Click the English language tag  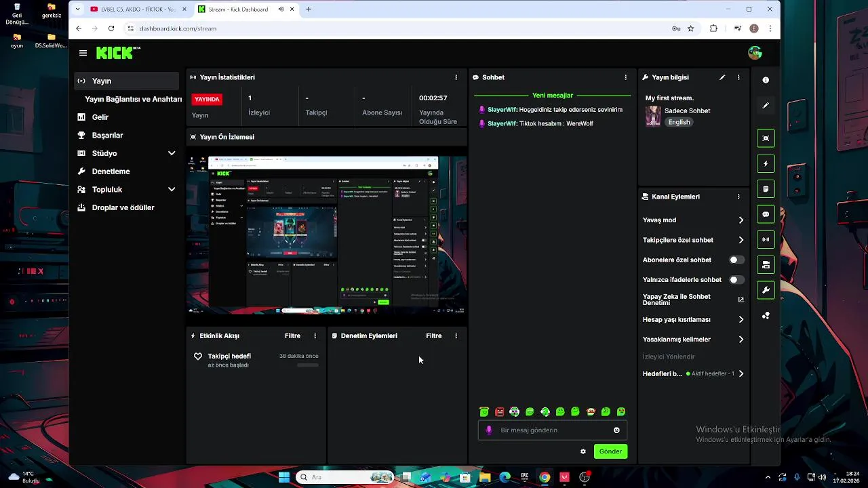pos(679,122)
